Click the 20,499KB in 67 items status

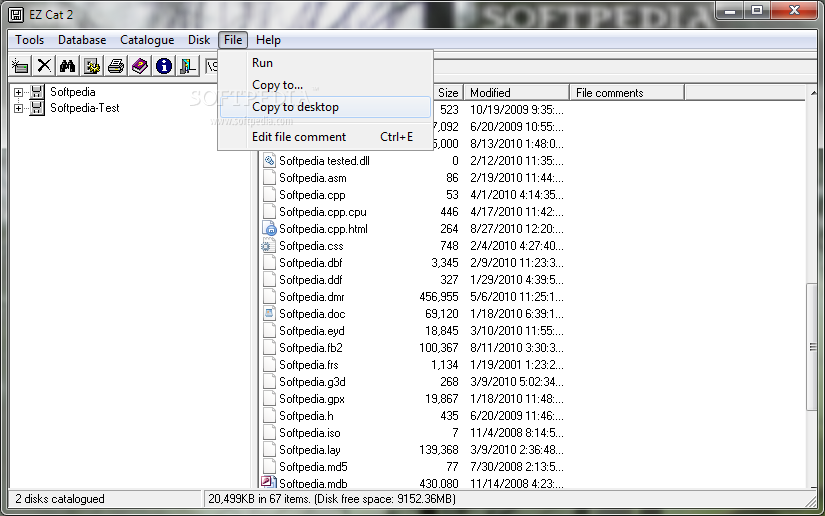coord(332,499)
